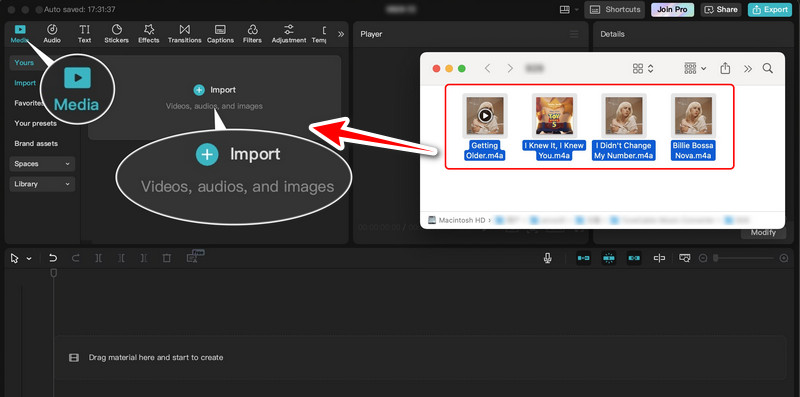Viewport: 800px width, 397px height.
Task: Toggle clip linkage in timeline toolbar
Action: (x=634, y=258)
